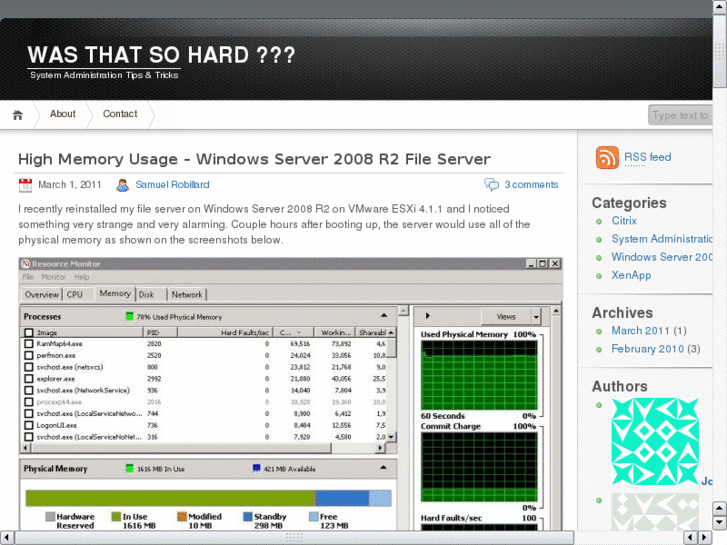Toggle the Image column select-all checkbox
This screenshot has width=727, height=545.
[29, 333]
